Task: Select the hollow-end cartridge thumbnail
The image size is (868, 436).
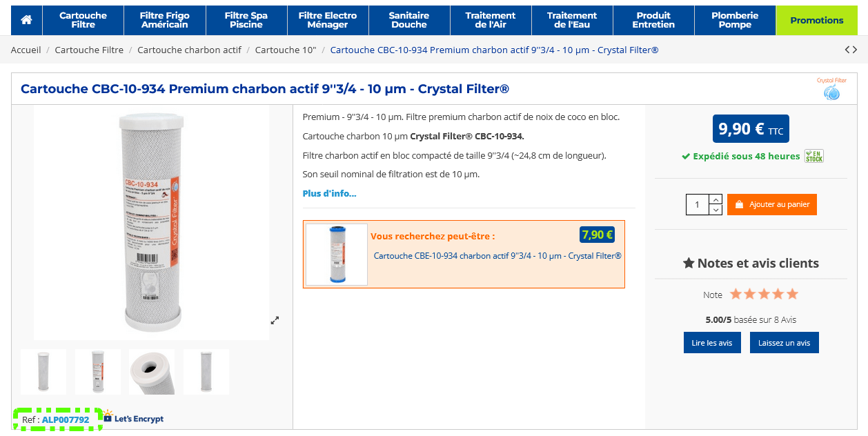Action: [152, 371]
